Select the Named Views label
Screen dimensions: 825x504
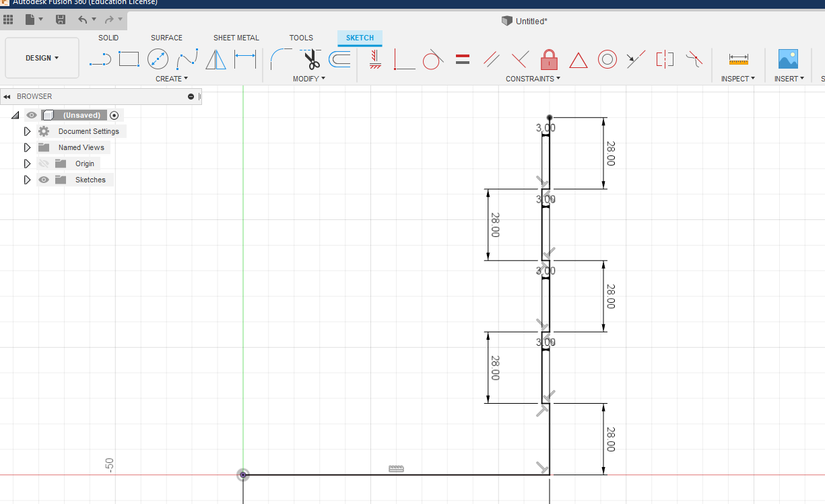click(81, 147)
